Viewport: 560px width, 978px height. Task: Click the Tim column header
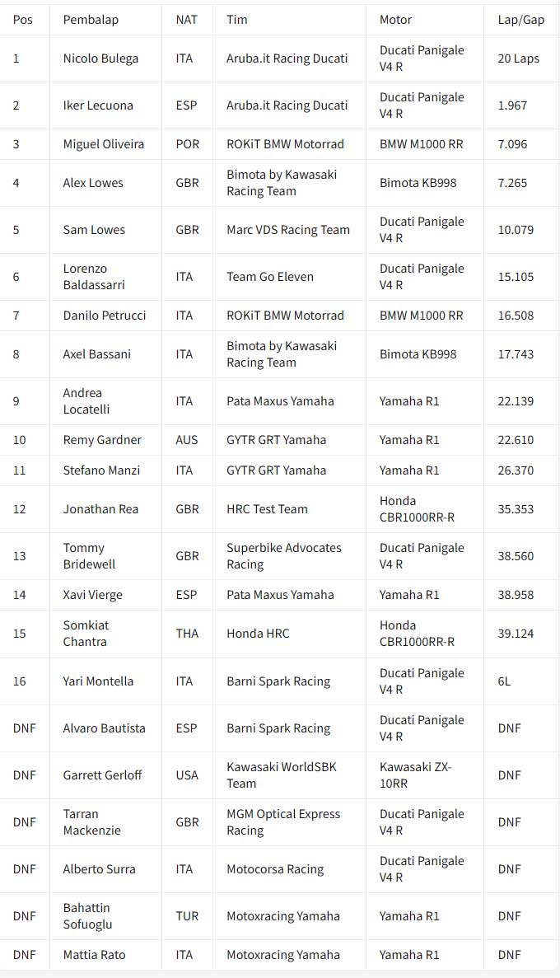237,20
